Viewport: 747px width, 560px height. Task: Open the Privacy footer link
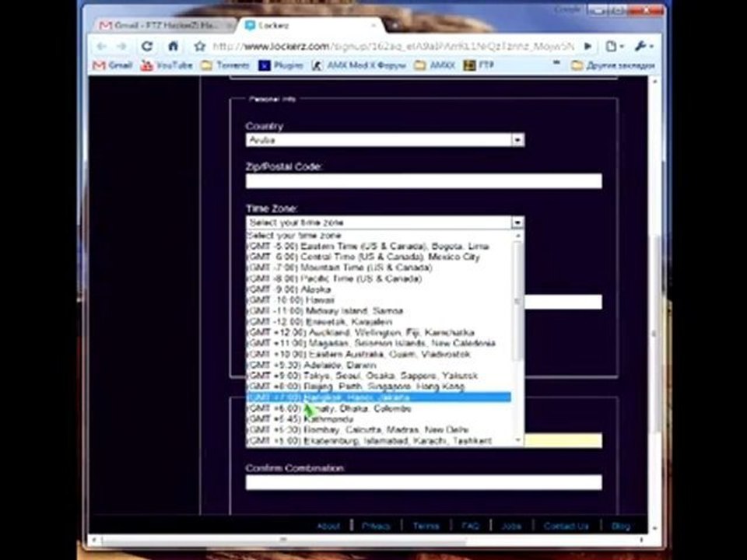tap(376, 527)
